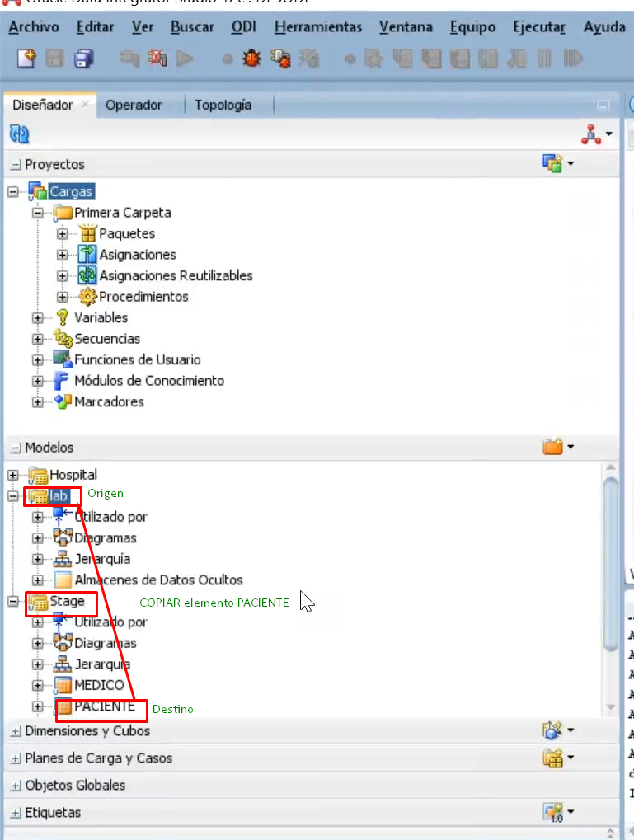Expand the Dimensiones y Cubos section
The height and width of the screenshot is (840, 634).
16,731
